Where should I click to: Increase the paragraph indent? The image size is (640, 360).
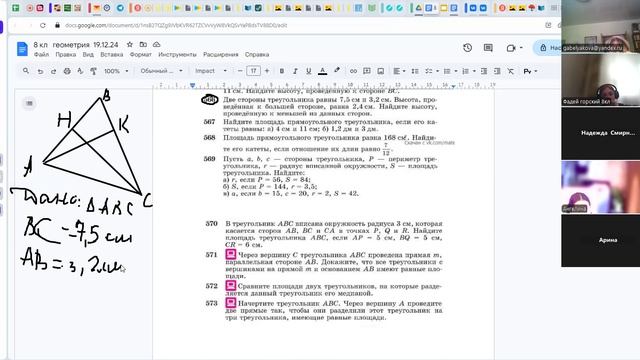coord(497,71)
